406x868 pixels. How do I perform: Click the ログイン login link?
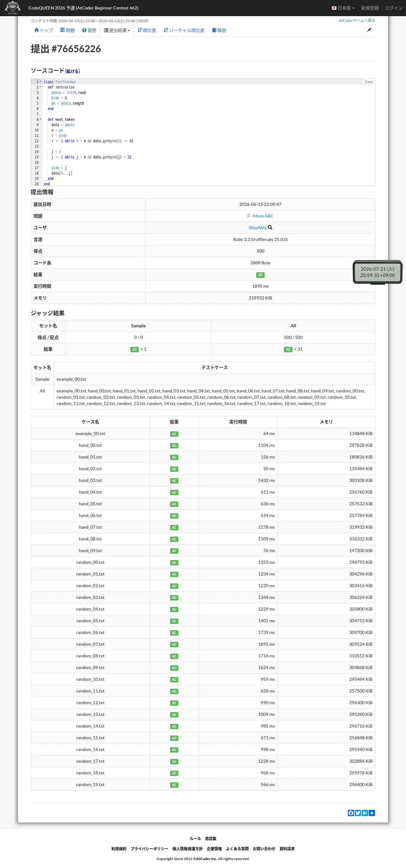(394, 8)
